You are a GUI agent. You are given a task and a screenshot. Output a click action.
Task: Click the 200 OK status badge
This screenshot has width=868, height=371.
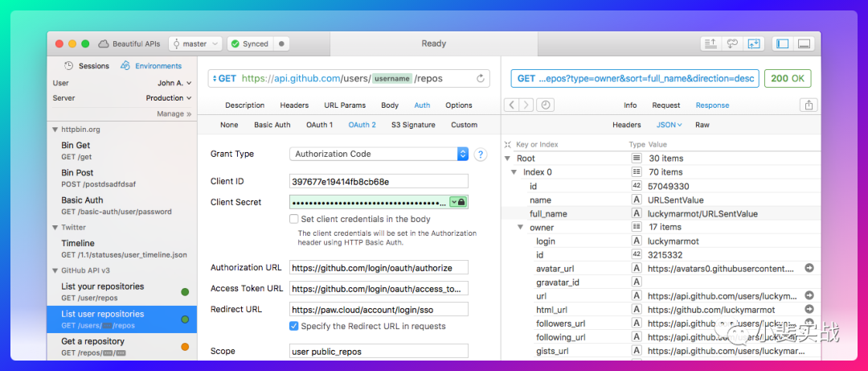coord(788,79)
